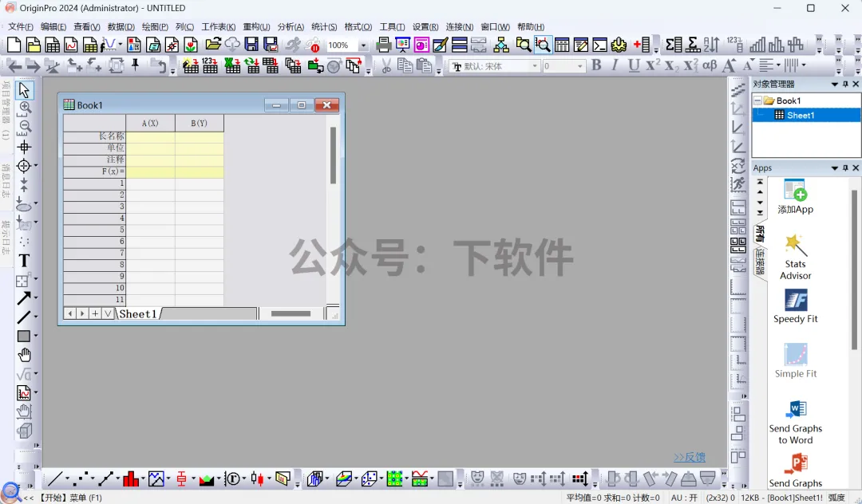Expand the Column plot dropdown arrow
This screenshot has width=862, height=504.
(143, 478)
